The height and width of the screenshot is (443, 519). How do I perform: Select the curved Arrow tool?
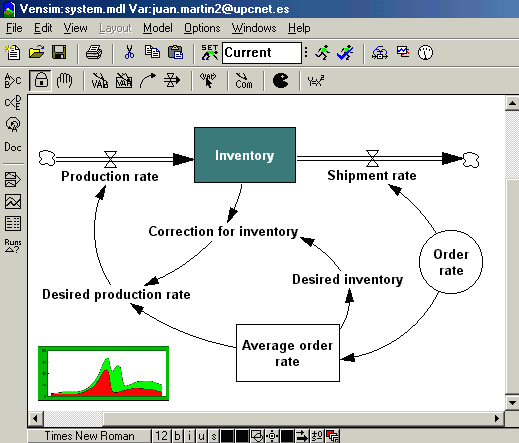(148, 81)
